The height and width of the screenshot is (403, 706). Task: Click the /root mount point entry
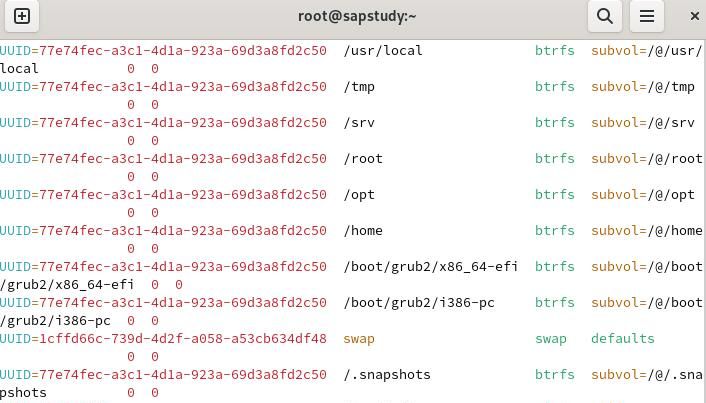coord(363,159)
